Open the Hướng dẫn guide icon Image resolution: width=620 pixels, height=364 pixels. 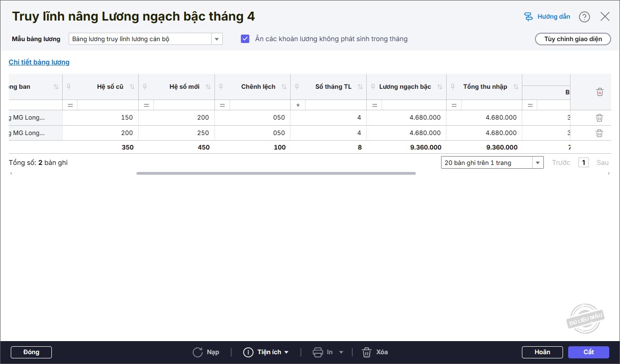[x=528, y=17]
